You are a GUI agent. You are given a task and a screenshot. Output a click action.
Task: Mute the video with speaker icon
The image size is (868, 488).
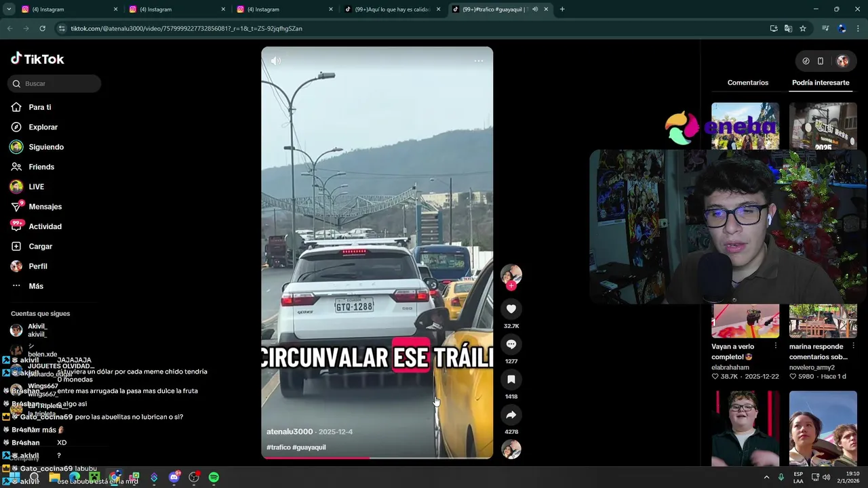pyautogui.click(x=275, y=60)
